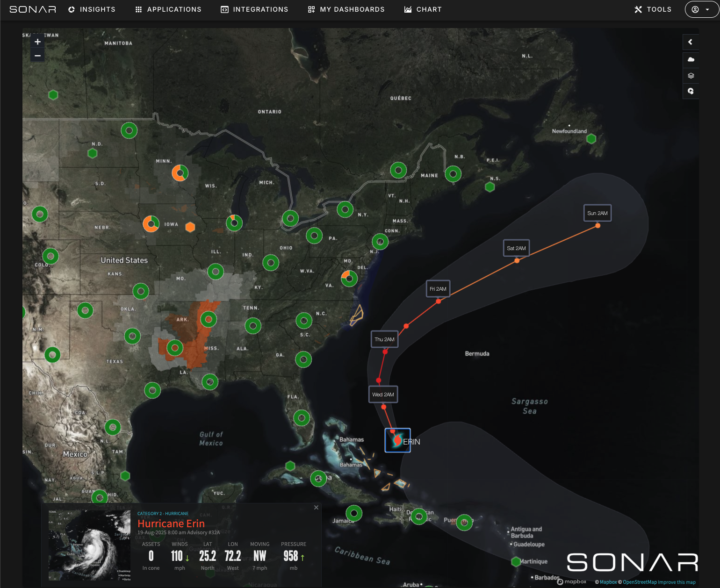Open the user account dropdown
The width and height of the screenshot is (720, 588).
(701, 9)
